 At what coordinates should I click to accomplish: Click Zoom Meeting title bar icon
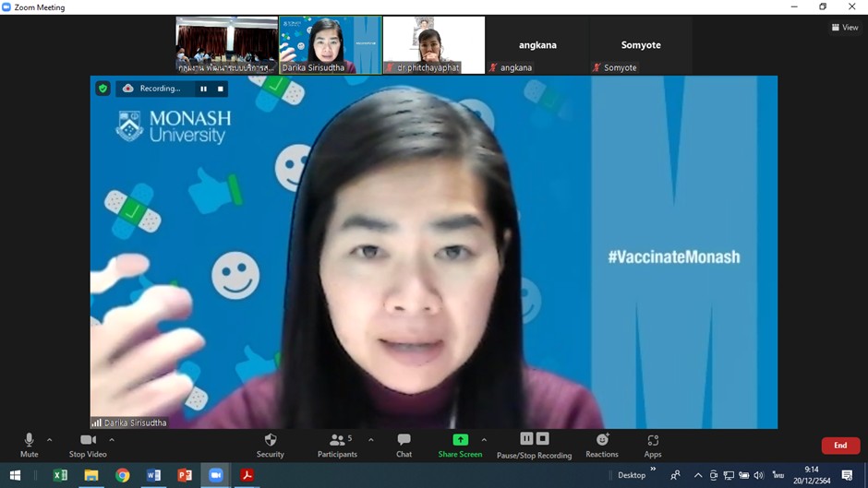pyautogui.click(x=6, y=7)
